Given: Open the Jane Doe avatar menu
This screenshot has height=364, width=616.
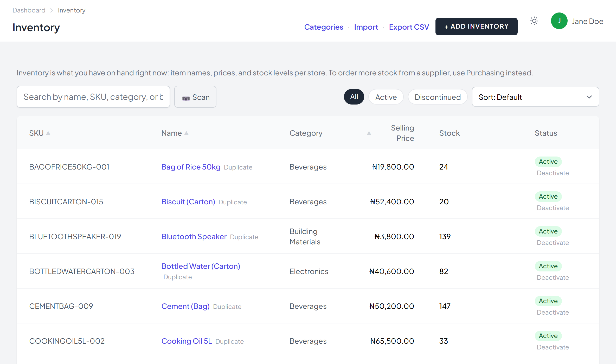Looking at the screenshot, I should (x=559, y=21).
